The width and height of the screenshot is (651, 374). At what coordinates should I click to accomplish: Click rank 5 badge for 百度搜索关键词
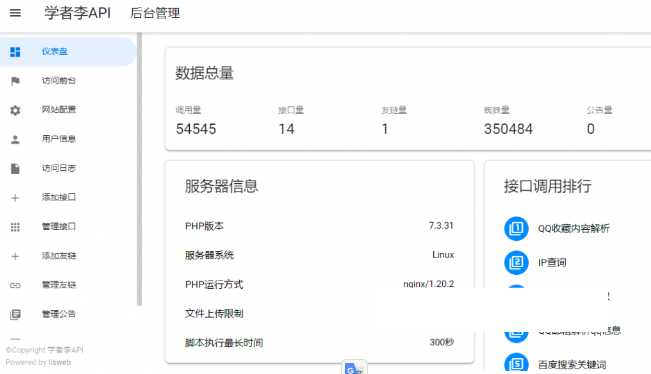[x=516, y=362]
